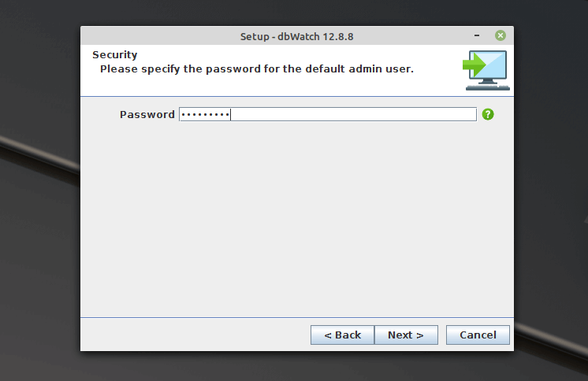Viewport: 588px width, 381px height.
Task: Click the admin password instruction text
Action: (x=256, y=69)
